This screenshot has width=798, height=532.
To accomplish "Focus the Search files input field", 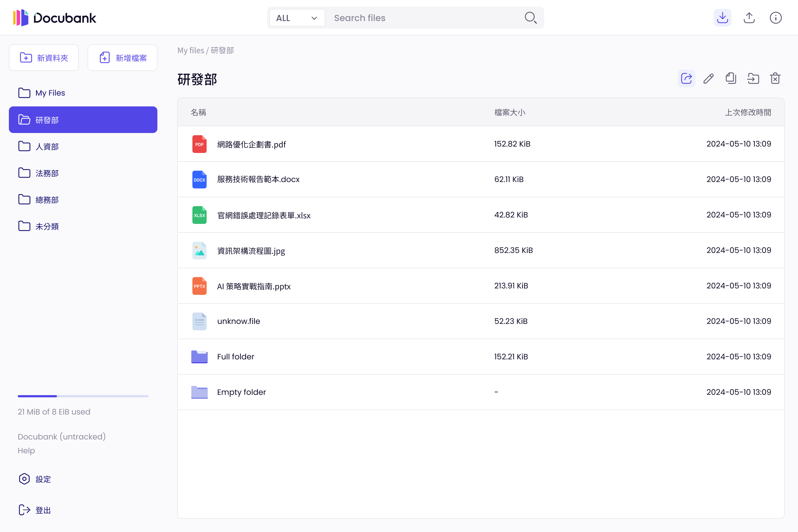I will (424, 18).
